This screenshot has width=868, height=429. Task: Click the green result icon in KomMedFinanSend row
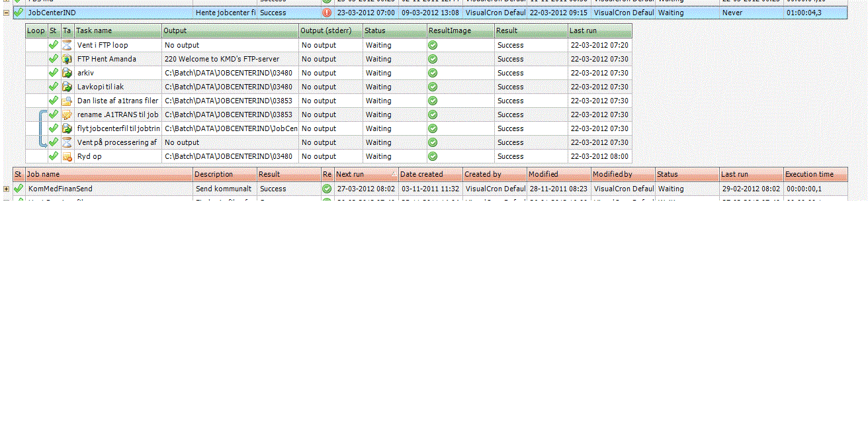(327, 189)
